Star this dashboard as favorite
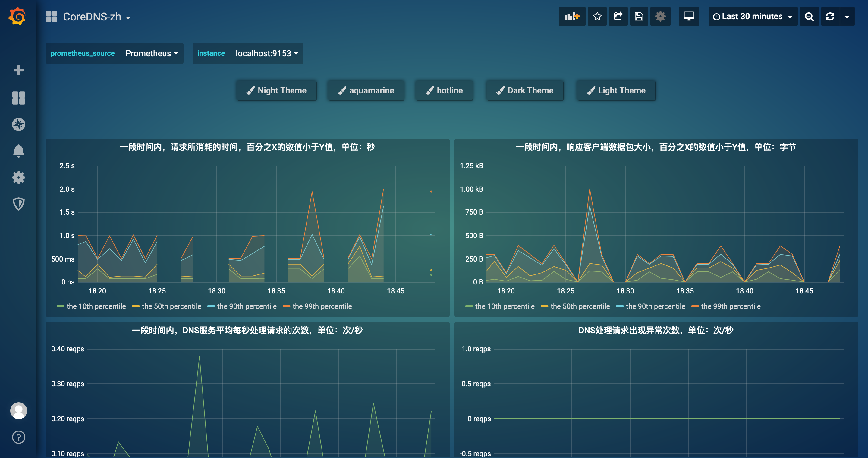The height and width of the screenshot is (458, 868). (597, 16)
